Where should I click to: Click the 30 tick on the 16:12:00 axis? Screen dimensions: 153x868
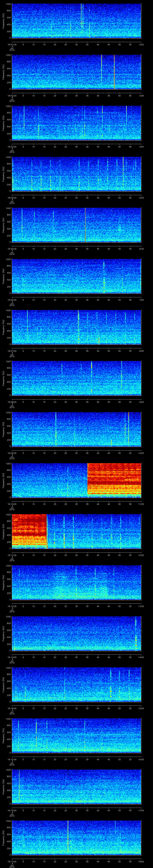(x=76, y=606)
